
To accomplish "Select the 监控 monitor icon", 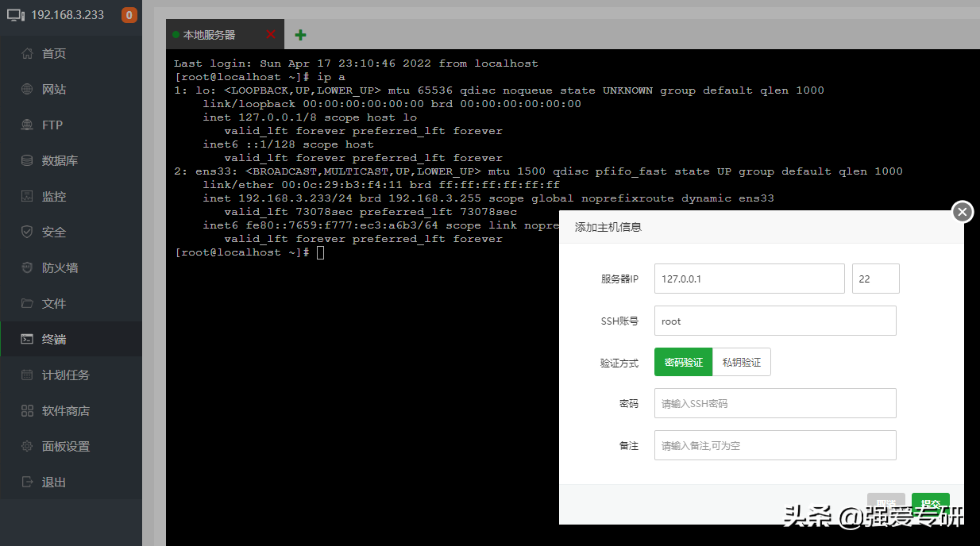I will coord(27,197).
